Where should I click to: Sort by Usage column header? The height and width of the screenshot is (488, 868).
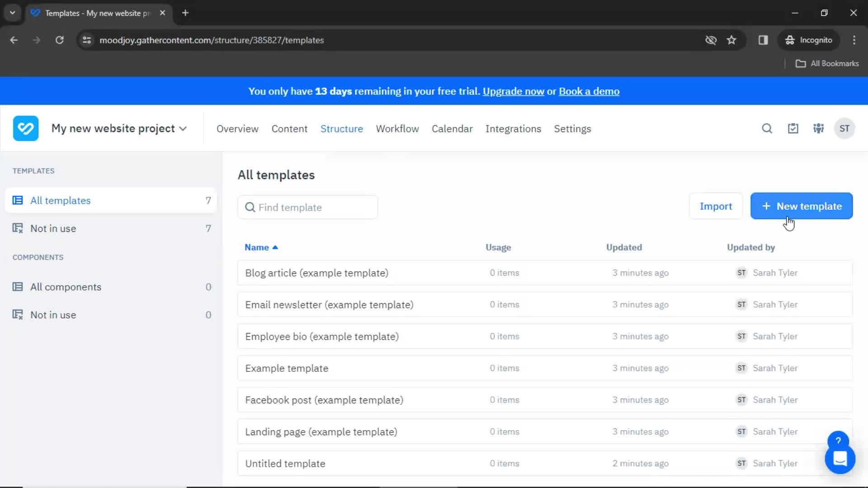(x=498, y=248)
